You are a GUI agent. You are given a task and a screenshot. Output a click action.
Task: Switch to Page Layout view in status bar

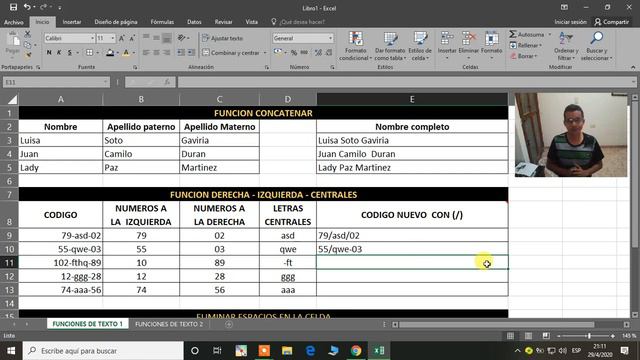click(528, 336)
